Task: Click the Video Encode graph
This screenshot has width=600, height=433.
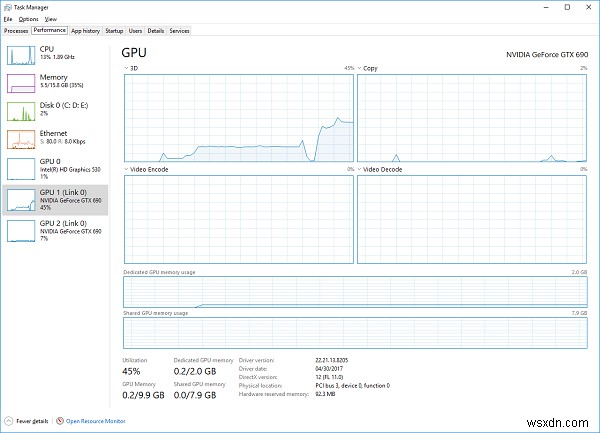Action: (x=239, y=220)
